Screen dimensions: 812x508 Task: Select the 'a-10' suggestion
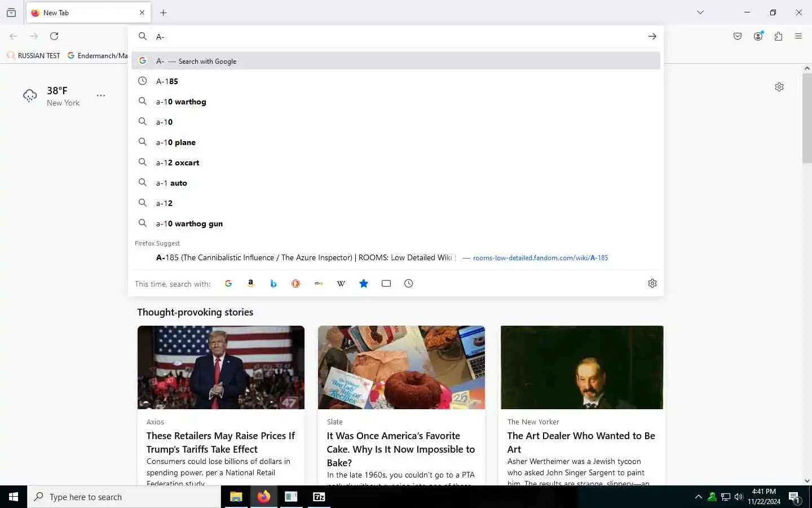396,122
